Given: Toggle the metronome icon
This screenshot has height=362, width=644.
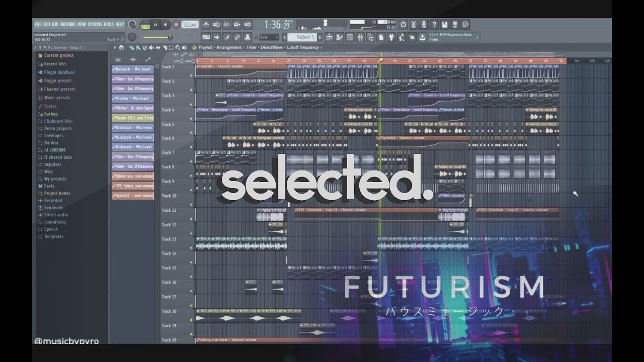Looking at the screenshot, I should pyautogui.click(x=206, y=25).
